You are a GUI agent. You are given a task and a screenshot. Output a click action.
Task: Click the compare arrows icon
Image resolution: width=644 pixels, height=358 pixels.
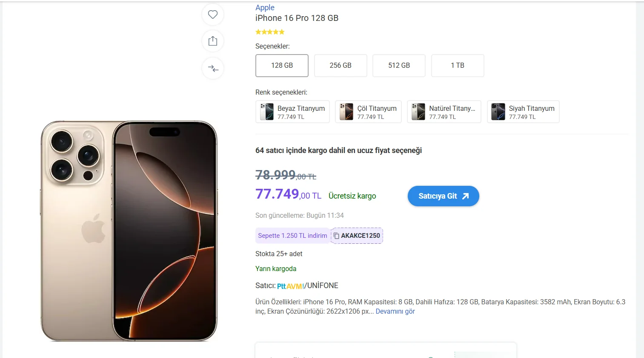click(x=213, y=68)
